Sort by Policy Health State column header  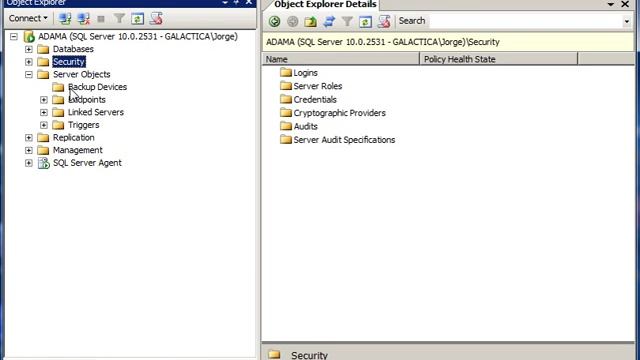coord(498,59)
